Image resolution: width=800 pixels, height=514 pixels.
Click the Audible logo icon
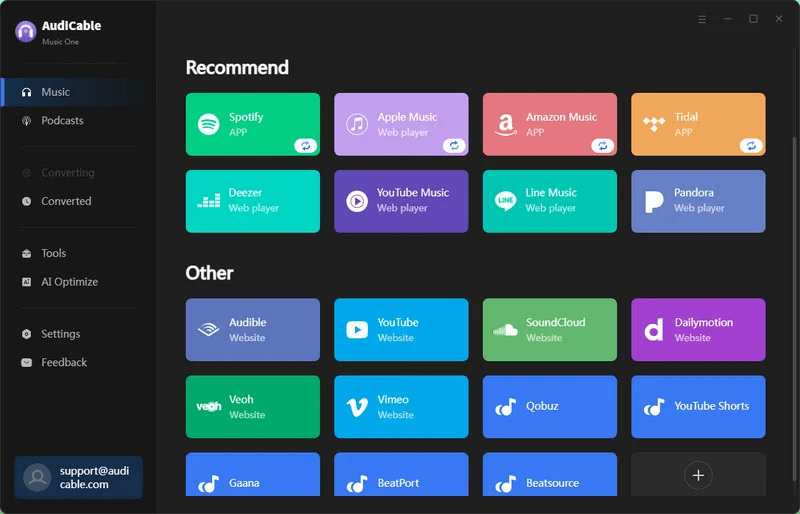pos(209,329)
